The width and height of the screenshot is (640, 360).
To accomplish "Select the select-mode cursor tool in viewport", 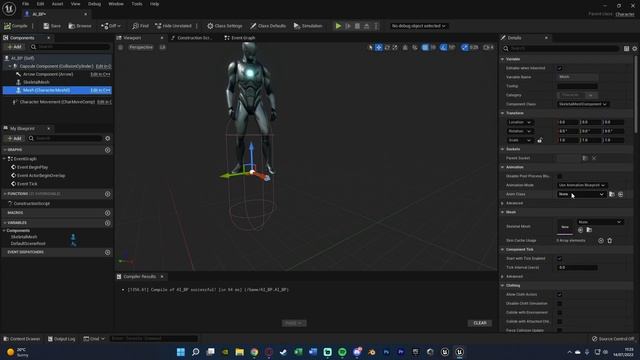I will click(x=371, y=47).
